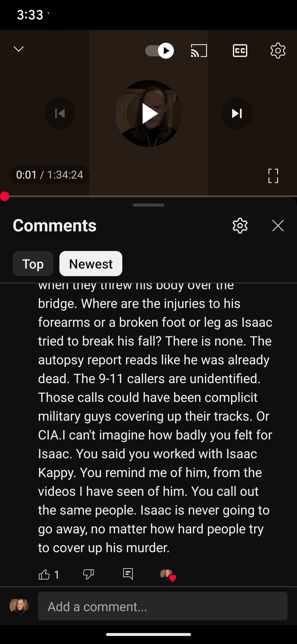
Task: Open video player settings gear
Action: 278,51
